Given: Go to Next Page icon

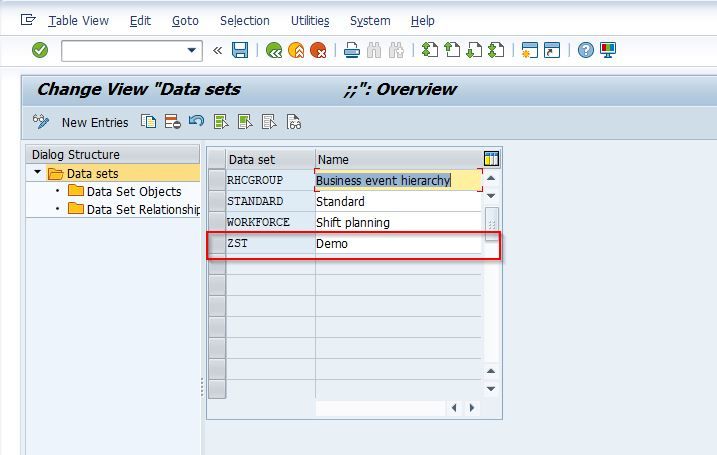Looking at the screenshot, I should pos(474,50).
